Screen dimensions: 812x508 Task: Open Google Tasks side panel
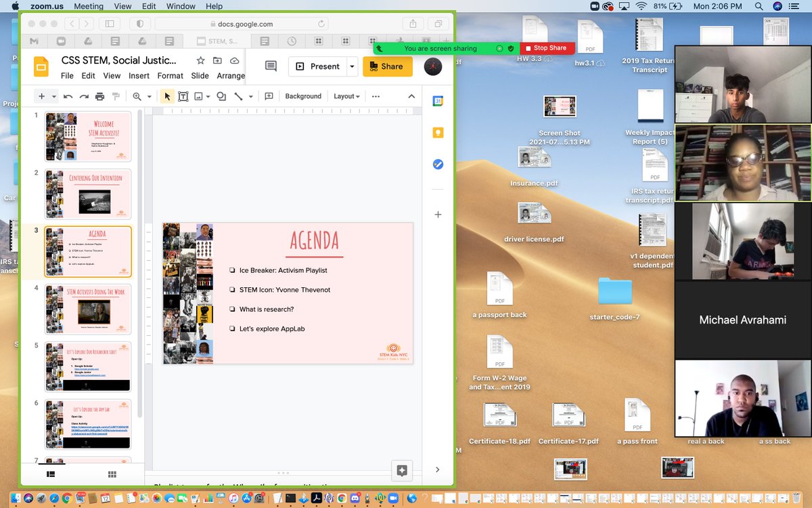click(438, 164)
